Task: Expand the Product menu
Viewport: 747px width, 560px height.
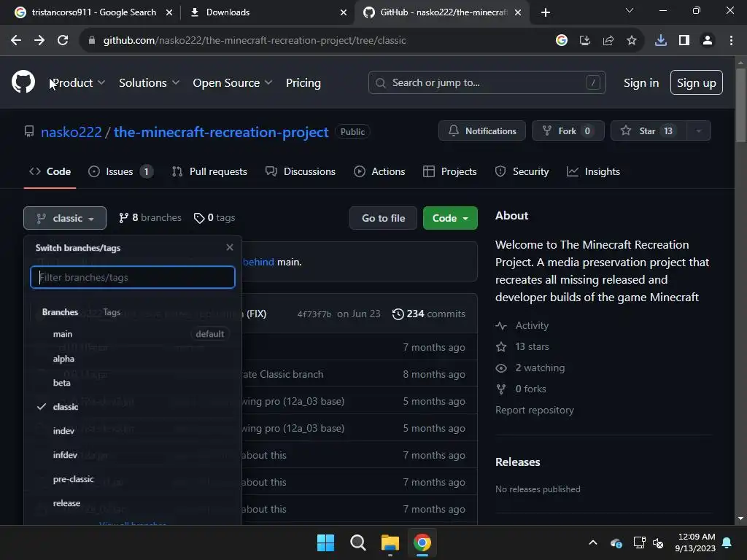Action: pyautogui.click(x=77, y=83)
